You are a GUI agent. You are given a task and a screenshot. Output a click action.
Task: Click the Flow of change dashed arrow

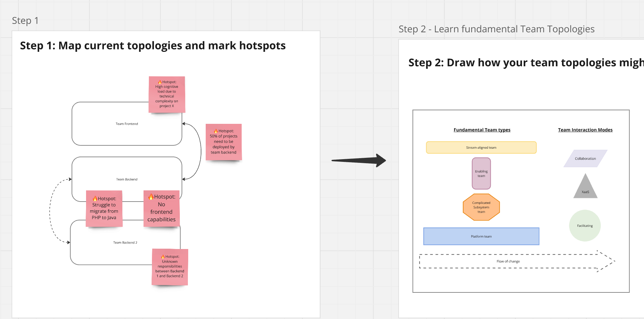point(517,261)
